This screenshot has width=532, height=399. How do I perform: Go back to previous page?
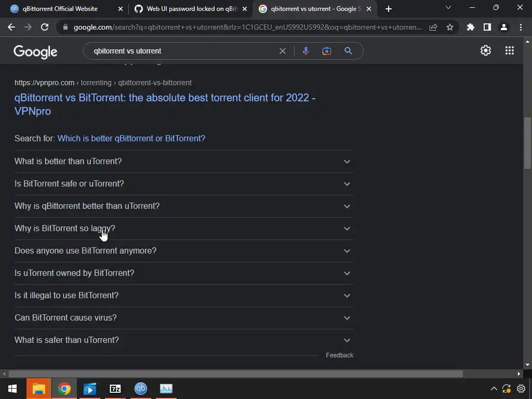pyautogui.click(x=11, y=27)
